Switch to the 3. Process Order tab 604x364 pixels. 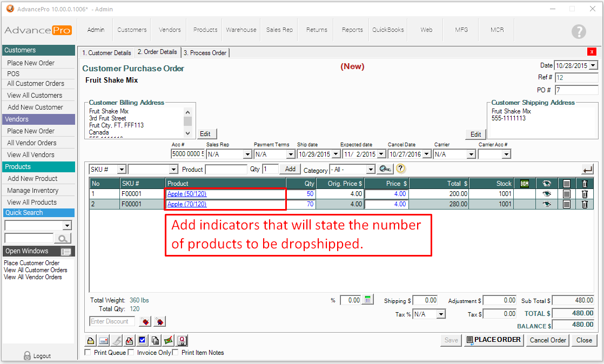pos(205,53)
